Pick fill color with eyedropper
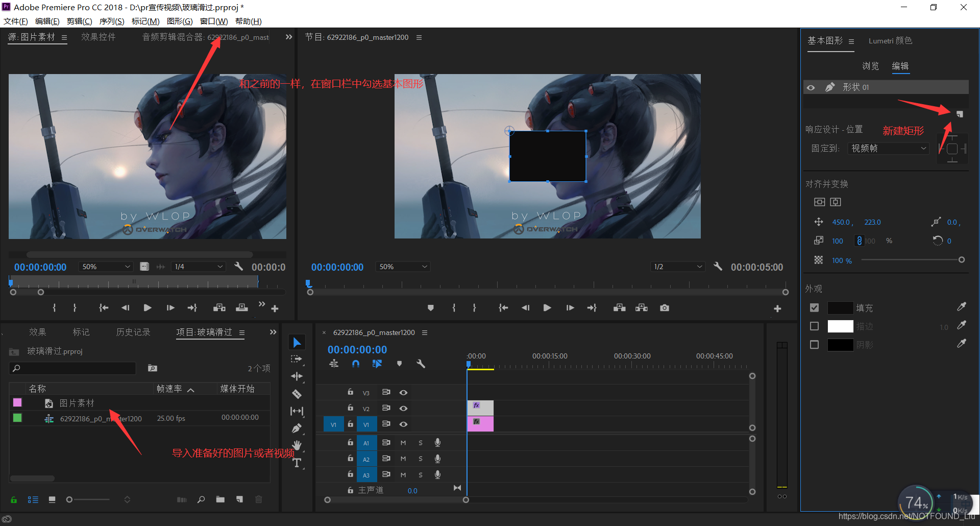The image size is (980, 526). pos(961,307)
